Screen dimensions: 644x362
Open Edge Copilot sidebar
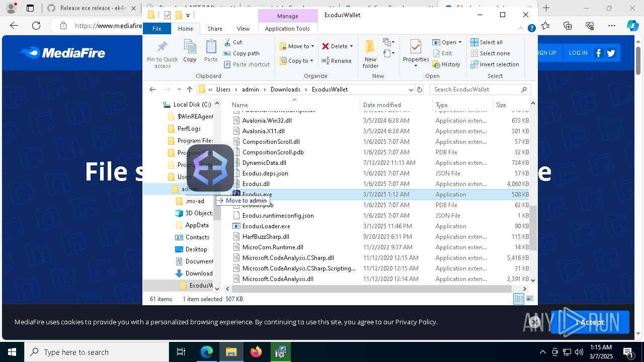pyautogui.click(x=632, y=26)
